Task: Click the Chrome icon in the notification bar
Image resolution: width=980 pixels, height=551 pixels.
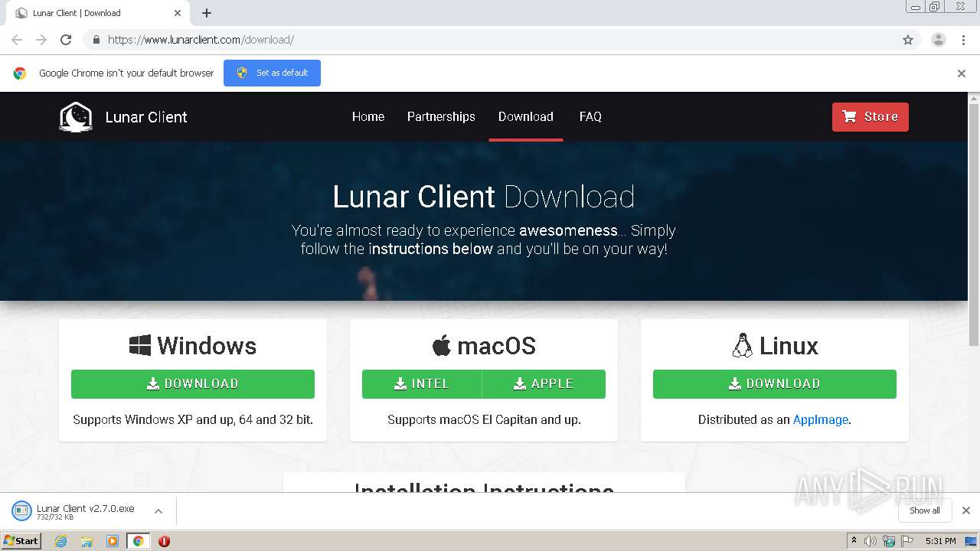Action: (20, 73)
